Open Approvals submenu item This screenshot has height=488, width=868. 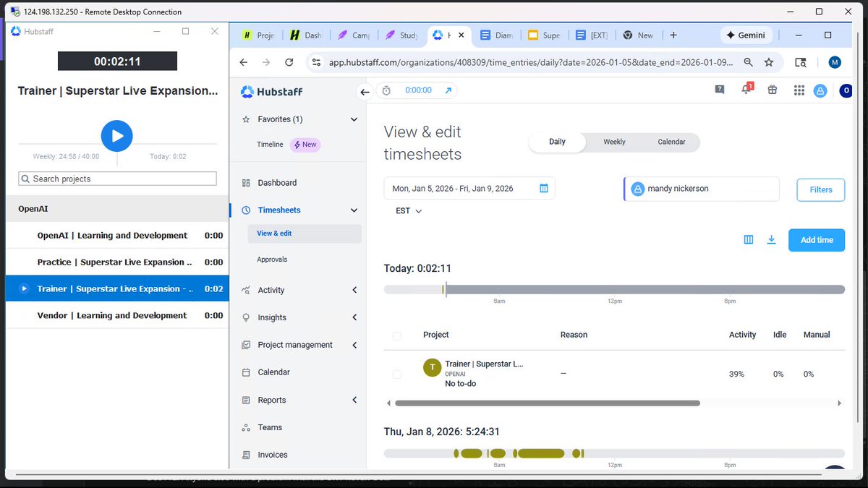pos(272,260)
